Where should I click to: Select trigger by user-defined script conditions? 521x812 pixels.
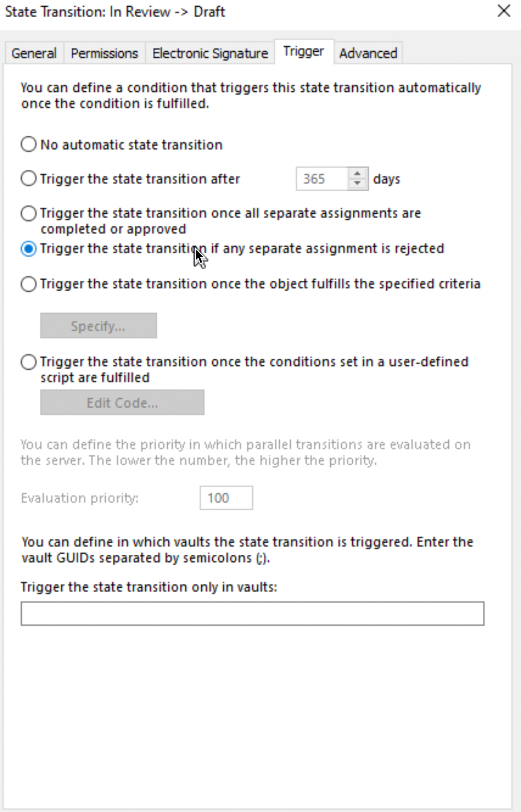[x=29, y=362]
